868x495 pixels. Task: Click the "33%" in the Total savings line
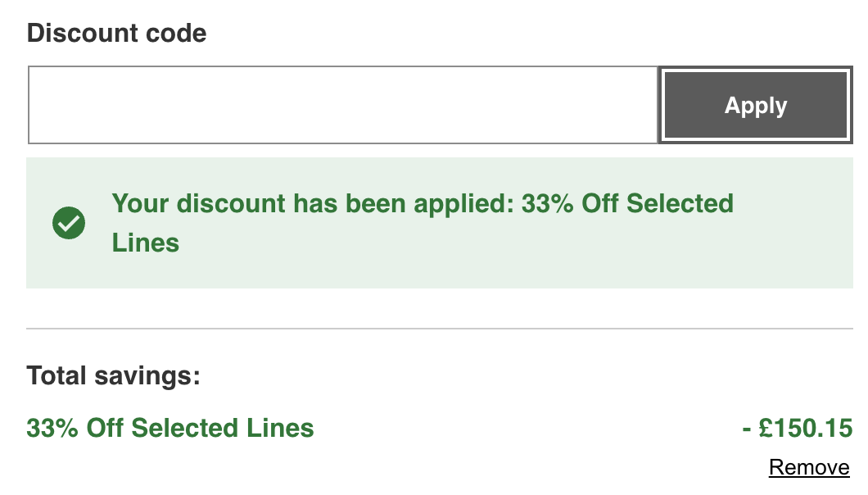click(x=52, y=428)
